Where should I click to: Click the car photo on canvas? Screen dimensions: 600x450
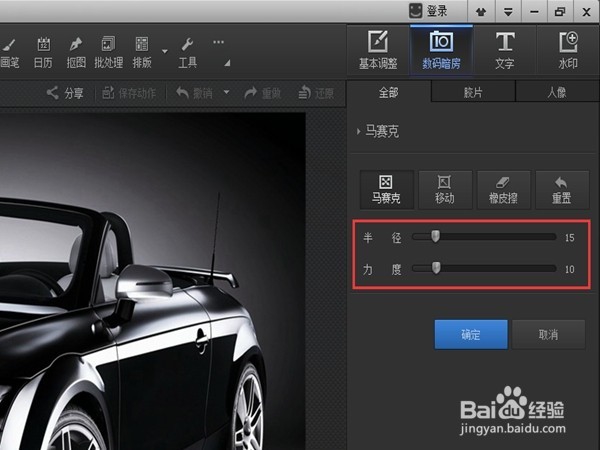(x=153, y=281)
